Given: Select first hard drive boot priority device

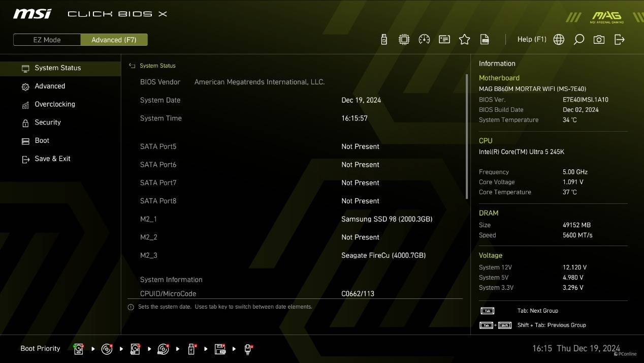Looking at the screenshot, I should (79, 349).
